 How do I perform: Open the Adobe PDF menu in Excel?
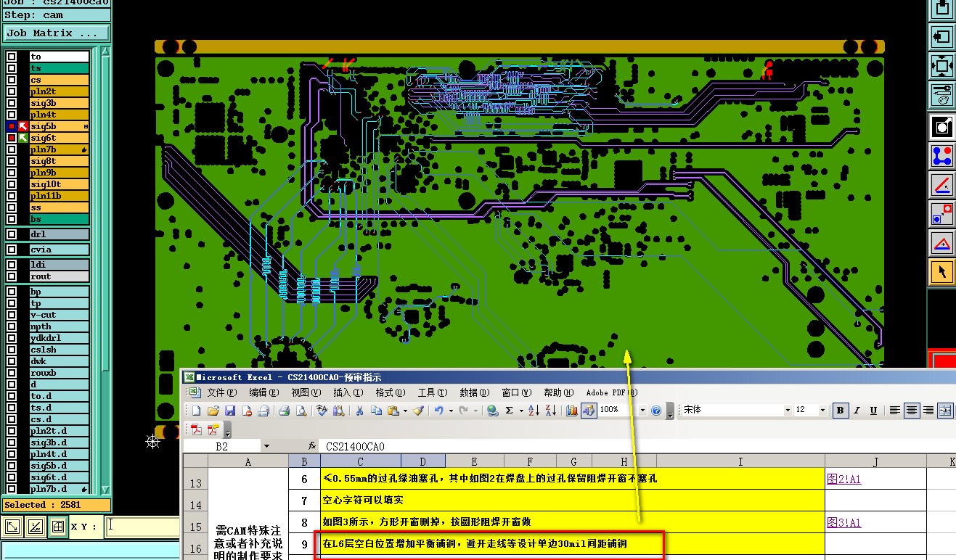pyautogui.click(x=612, y=392)
